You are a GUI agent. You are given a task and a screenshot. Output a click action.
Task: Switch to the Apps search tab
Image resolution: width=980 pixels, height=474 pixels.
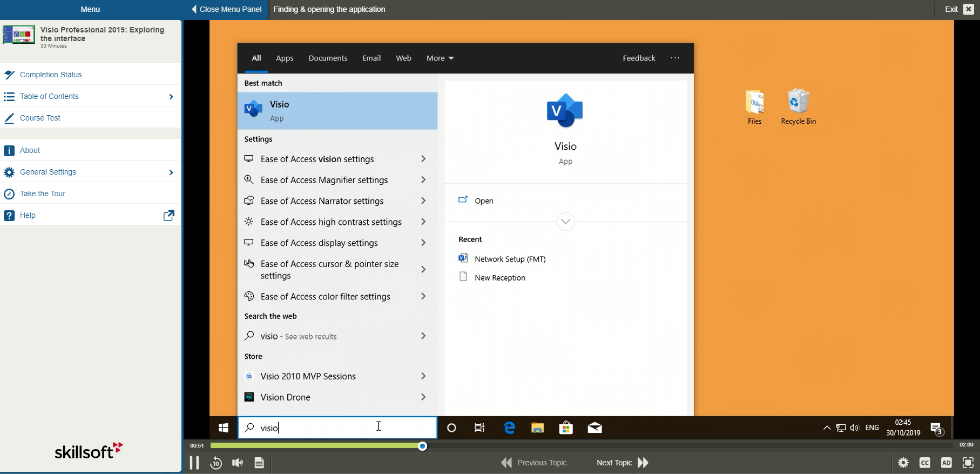coord(285,58)
